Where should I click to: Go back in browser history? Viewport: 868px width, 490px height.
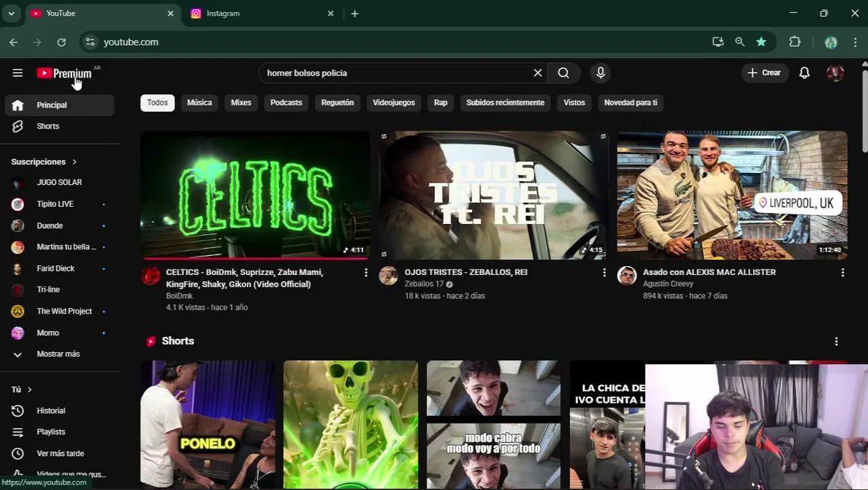click(14, 42)
